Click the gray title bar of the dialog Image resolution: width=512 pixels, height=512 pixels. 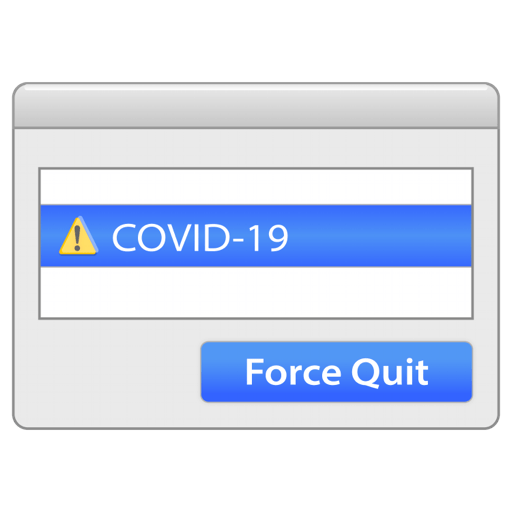[x=256, y=106]
